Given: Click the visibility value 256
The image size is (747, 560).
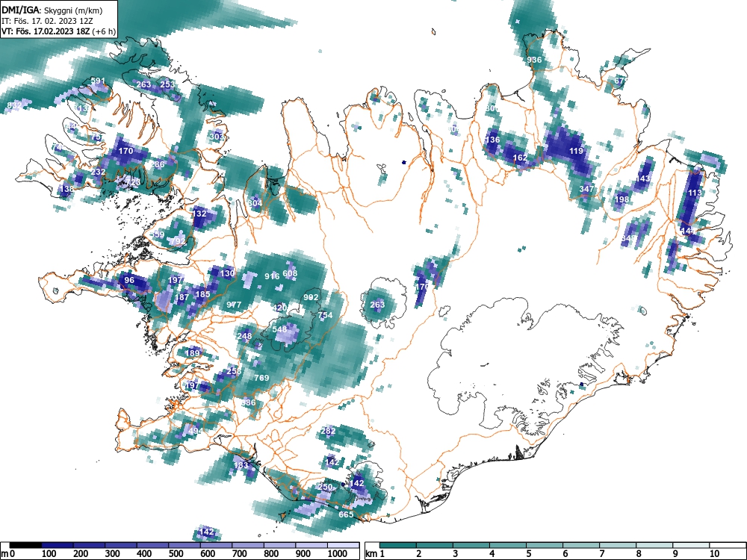Looking at the screenshot, I should (234, 371).
